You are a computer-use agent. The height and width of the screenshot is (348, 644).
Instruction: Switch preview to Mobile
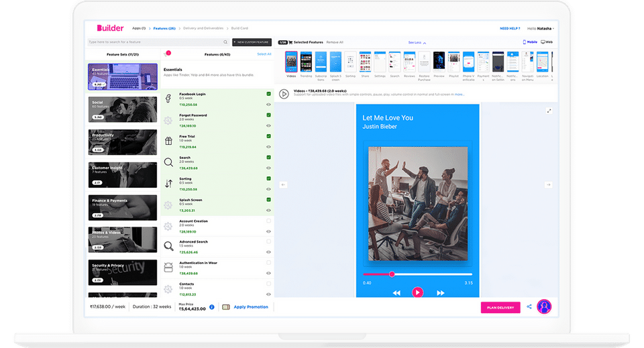[530, 42]
